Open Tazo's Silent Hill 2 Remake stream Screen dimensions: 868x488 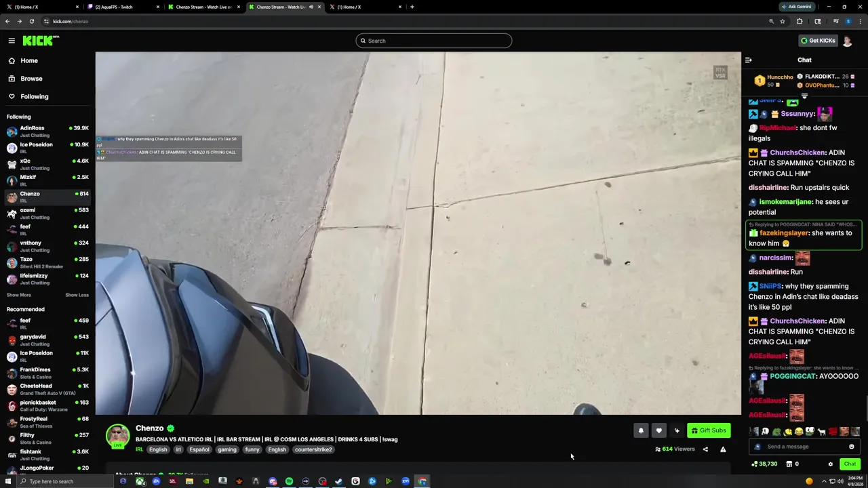(x=47, y=262)
